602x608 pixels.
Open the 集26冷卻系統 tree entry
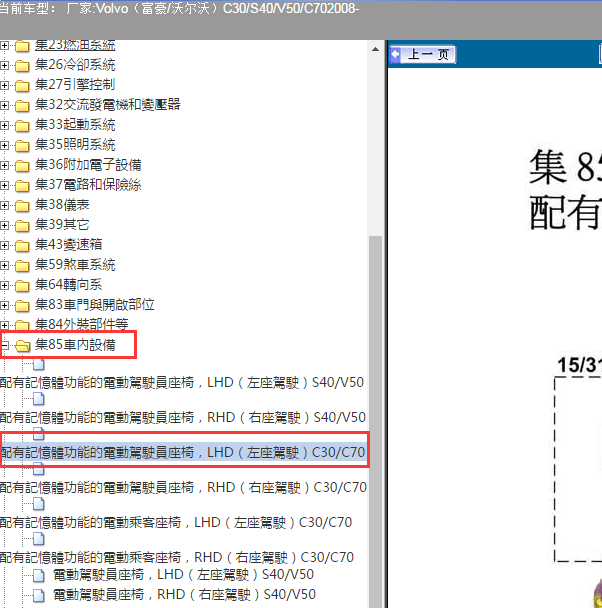[x=75, y=65]
